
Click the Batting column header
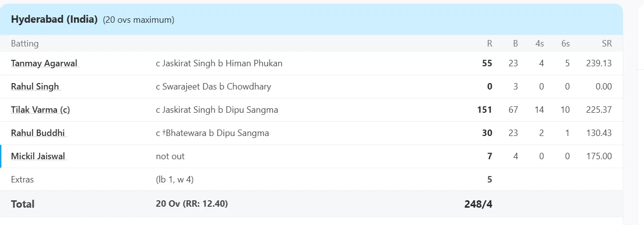tap(25, 44)
